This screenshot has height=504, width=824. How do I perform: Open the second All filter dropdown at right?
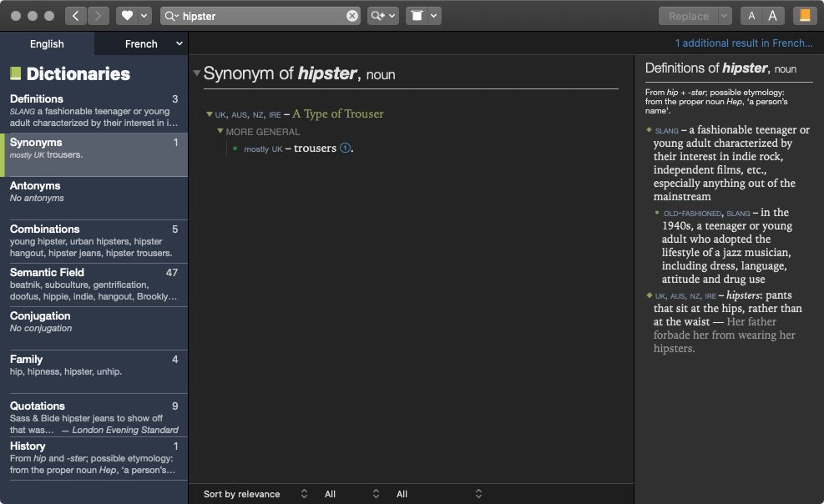(439, 494)
